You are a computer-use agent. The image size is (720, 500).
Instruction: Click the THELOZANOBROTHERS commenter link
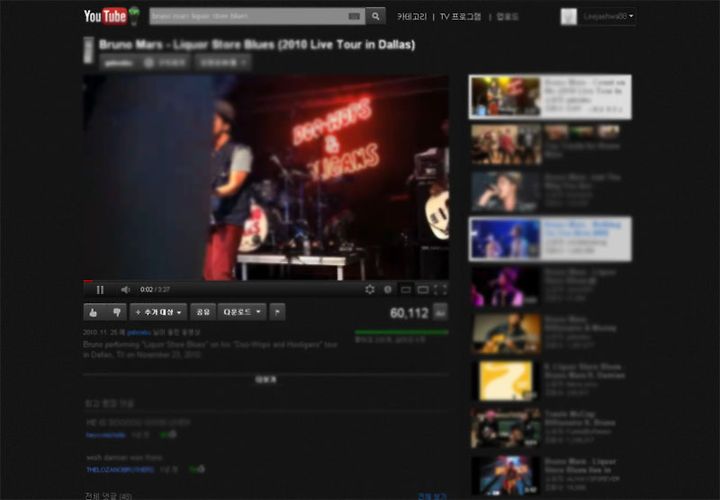[120, 470]
